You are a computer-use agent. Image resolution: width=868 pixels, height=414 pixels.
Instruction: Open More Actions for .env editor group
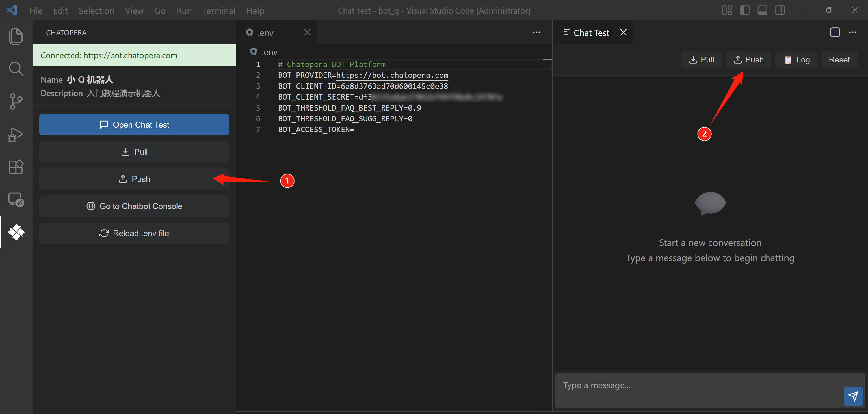point(536,32)
